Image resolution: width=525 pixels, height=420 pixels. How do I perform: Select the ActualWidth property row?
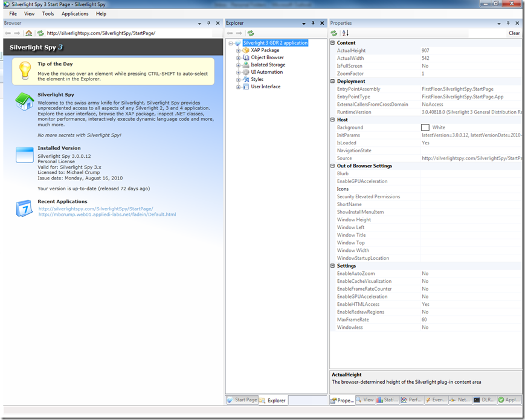428,58
